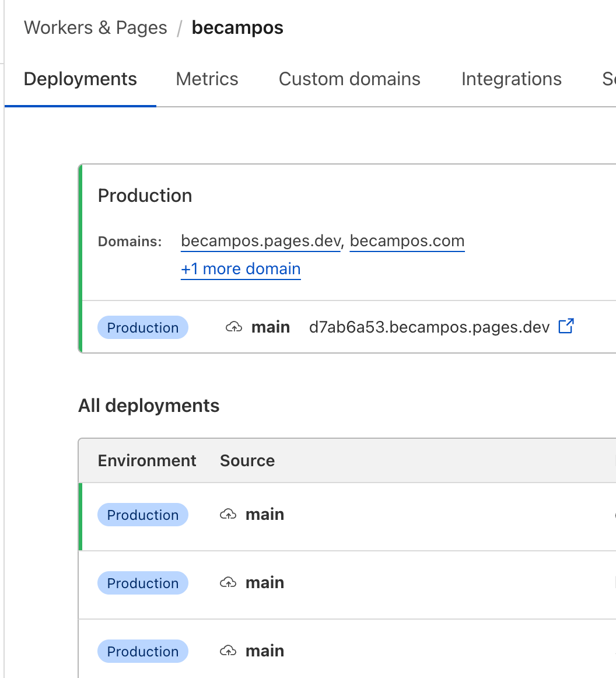Visit the becampos.com domain link

click(407, 241)
